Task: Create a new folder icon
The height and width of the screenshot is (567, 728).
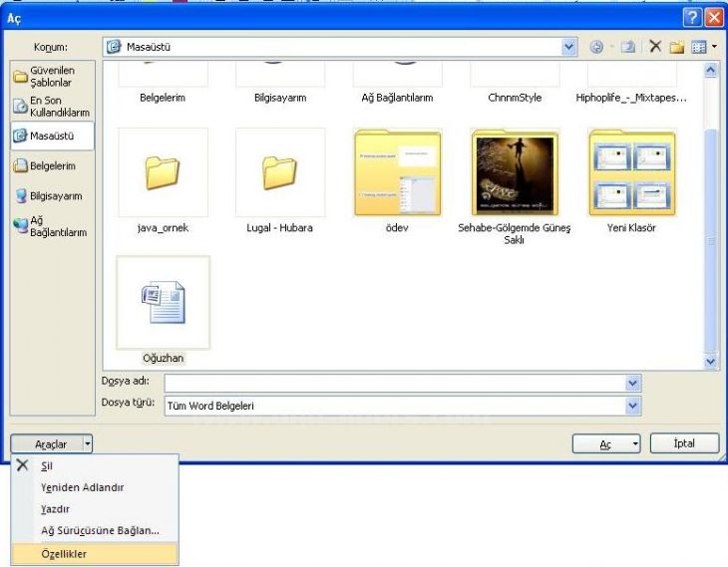Action: (677, 47)
